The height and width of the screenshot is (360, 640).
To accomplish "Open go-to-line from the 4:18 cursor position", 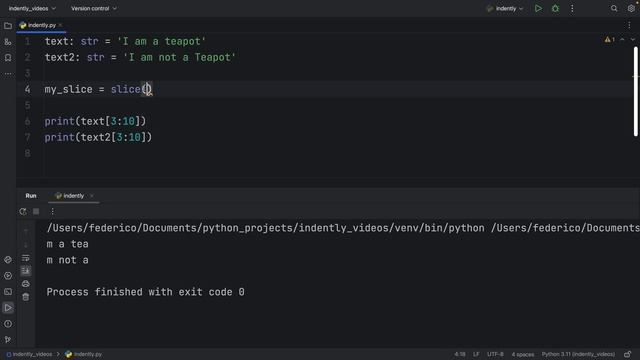I will [x=460, y=354].
